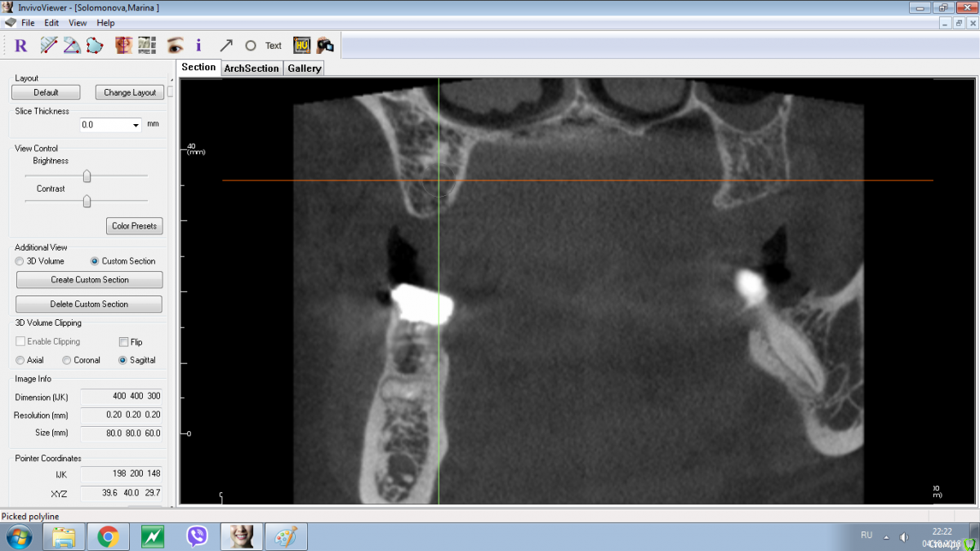Select the 3D Volume radio button
The width and height of the screenshot is (980, 551).
20,261
